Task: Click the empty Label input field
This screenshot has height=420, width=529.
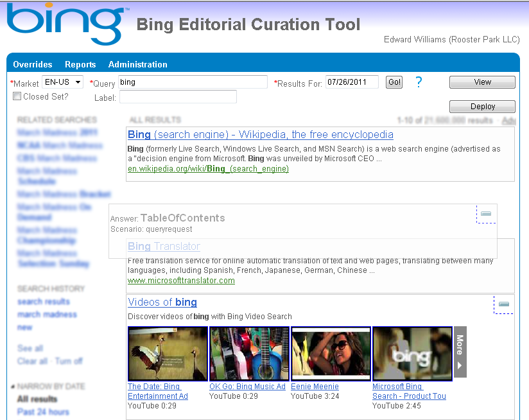Action: (x=178, y=97)
